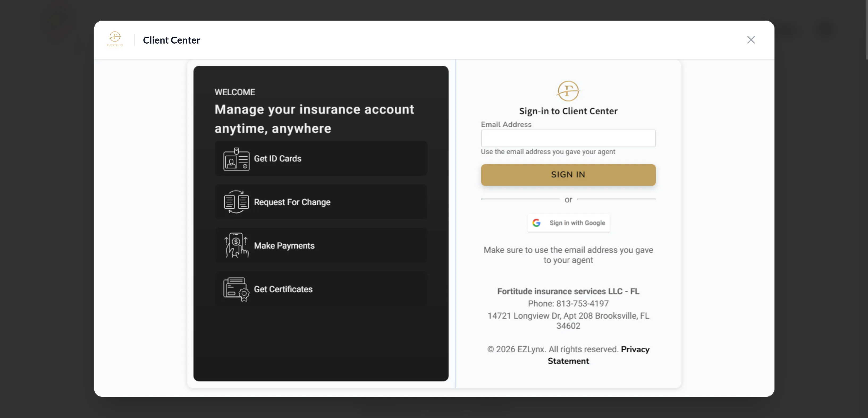Viewport: 868px width, 418px height.
Task: Click the agency phone number 813-753-4197
Action: 582,304
